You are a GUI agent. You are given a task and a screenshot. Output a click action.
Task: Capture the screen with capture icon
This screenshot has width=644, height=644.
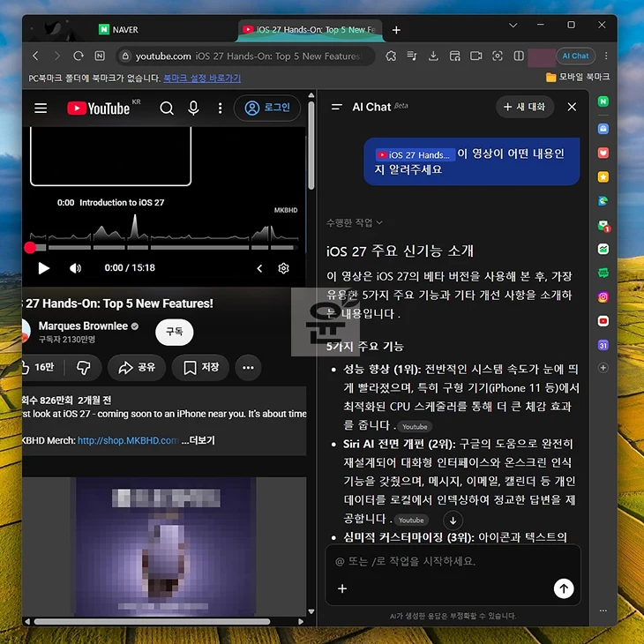[x=498, y=56]
